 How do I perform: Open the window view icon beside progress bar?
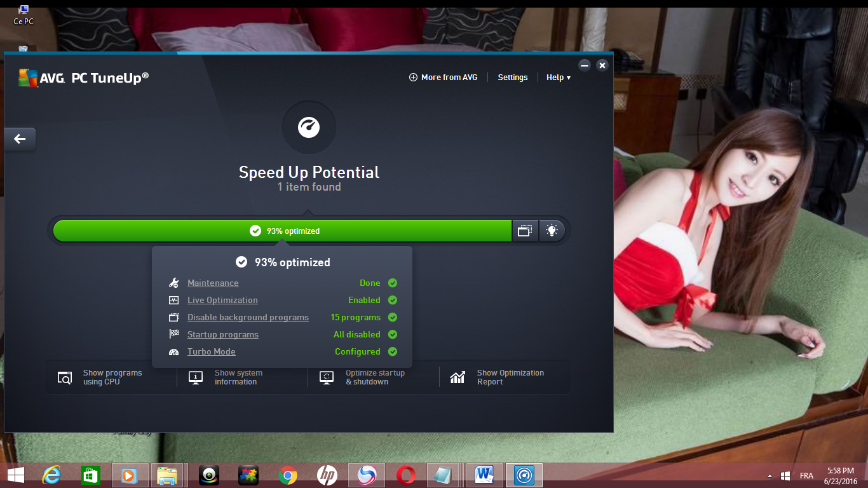[524, 231]
